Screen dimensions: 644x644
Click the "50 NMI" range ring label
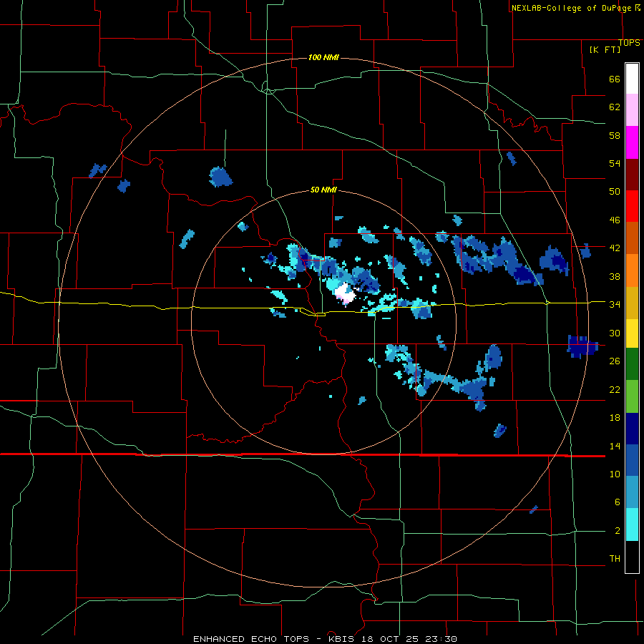323,190
